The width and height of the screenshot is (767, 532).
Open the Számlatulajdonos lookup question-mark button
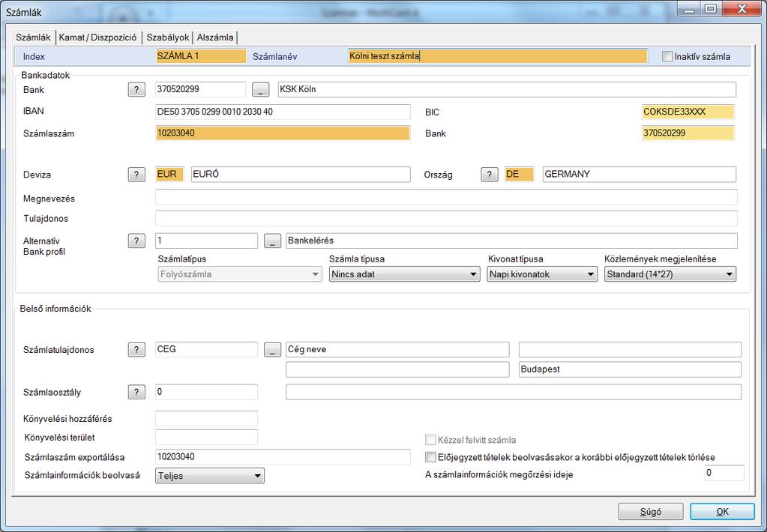[136, 350]
